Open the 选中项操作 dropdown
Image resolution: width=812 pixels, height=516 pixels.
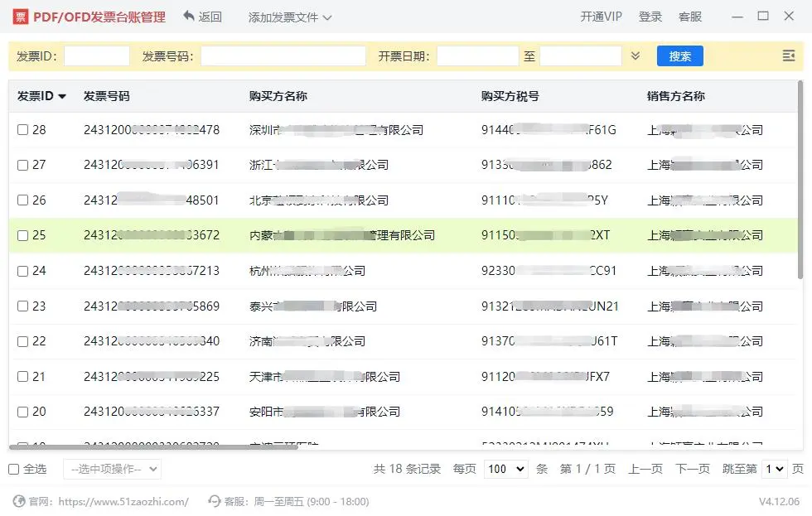(x=112, y=470)
